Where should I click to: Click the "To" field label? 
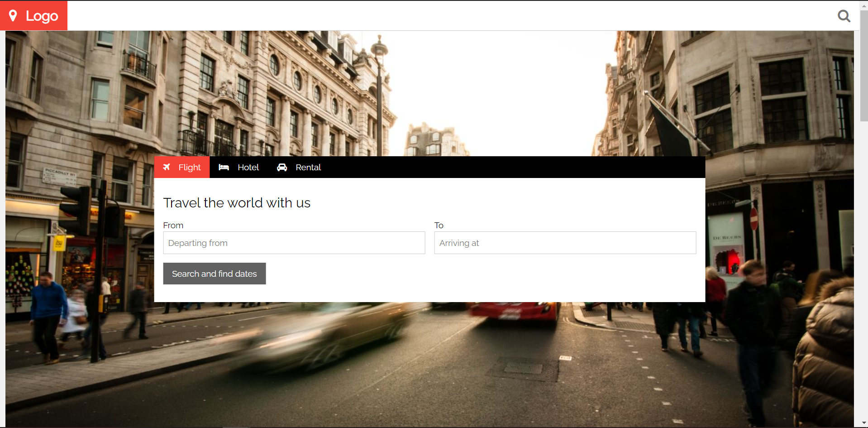(x=439, y=226)
